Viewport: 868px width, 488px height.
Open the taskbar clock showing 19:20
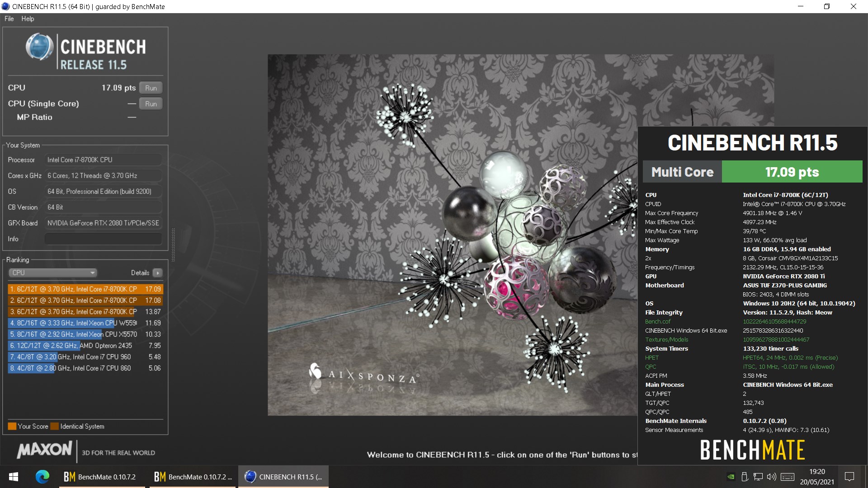tap(817, 477)
